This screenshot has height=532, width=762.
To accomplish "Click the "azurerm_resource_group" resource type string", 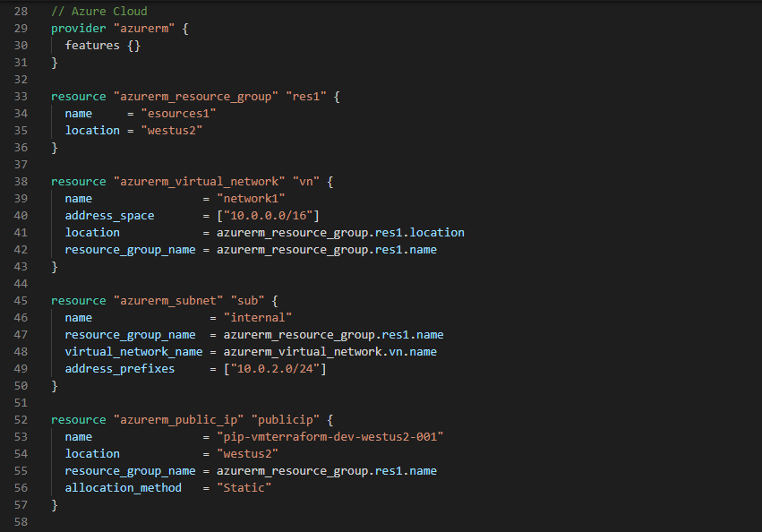I will click(x=195, y=97).
